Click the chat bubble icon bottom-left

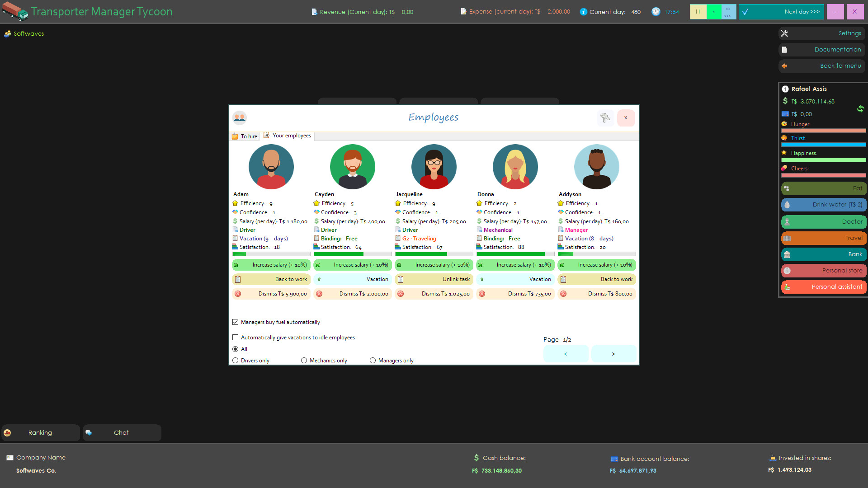[x=89, y=432]
